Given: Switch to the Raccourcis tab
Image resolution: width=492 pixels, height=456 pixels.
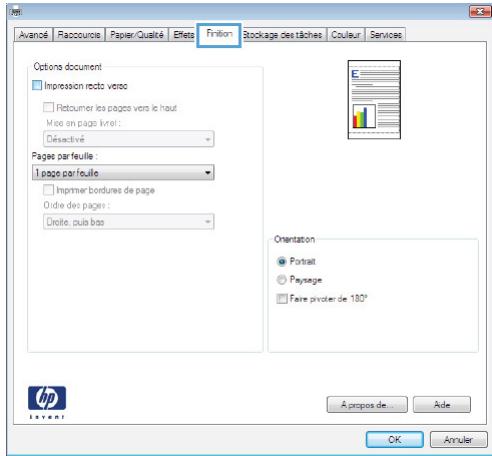Looking at the screenshot, I should tap(79, 35).
